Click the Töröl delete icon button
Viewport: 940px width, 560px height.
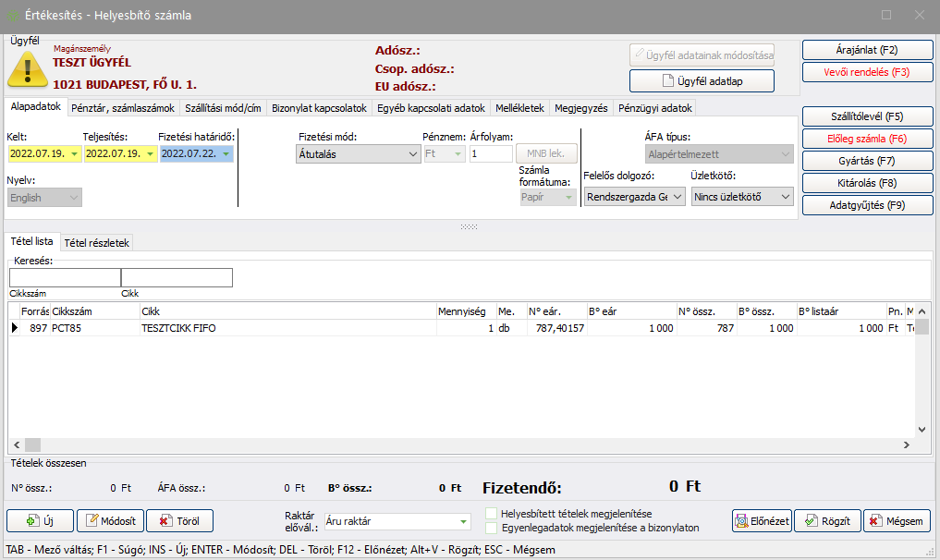(179, 521)
